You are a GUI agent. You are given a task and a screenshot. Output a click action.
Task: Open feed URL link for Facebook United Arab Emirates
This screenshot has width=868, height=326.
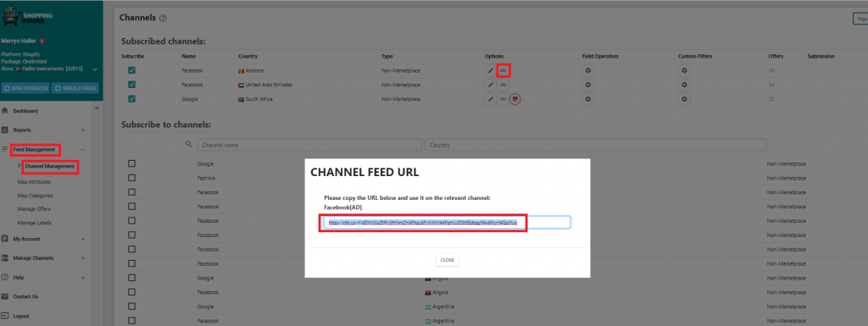[x=504, y=85]
